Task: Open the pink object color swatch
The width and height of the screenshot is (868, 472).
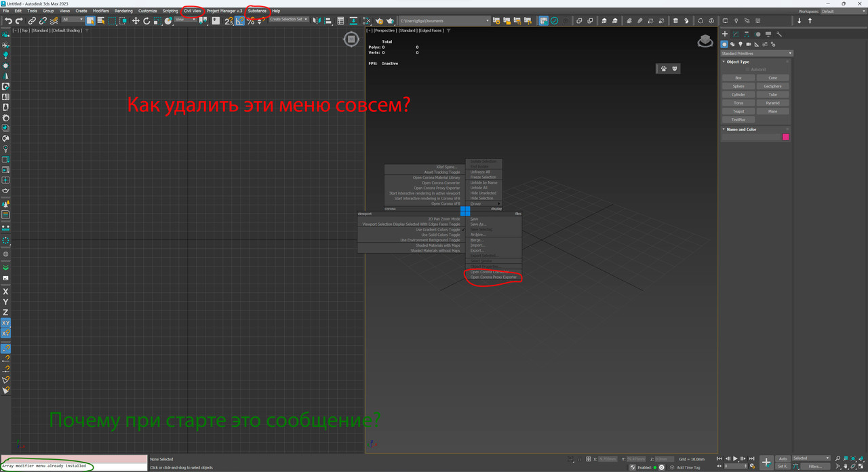Action: tap(786, 137)
